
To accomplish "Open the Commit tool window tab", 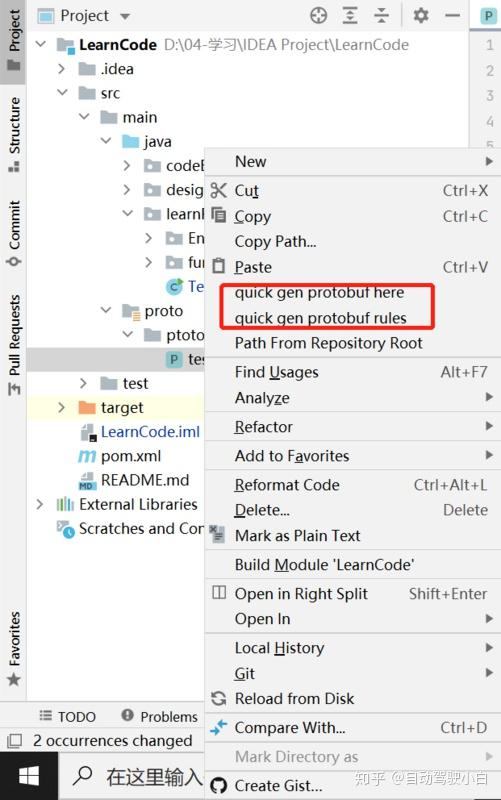I will click(x=13, y=233).
